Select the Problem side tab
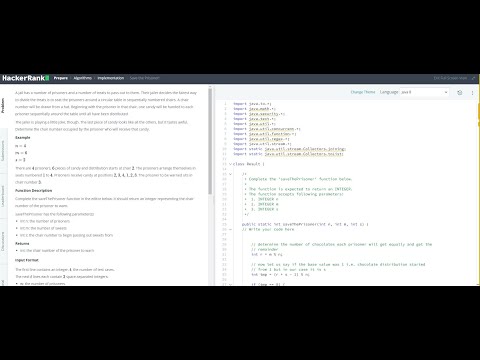The width and height of the screenshot is (480, 360). click(x=3, y=105)
